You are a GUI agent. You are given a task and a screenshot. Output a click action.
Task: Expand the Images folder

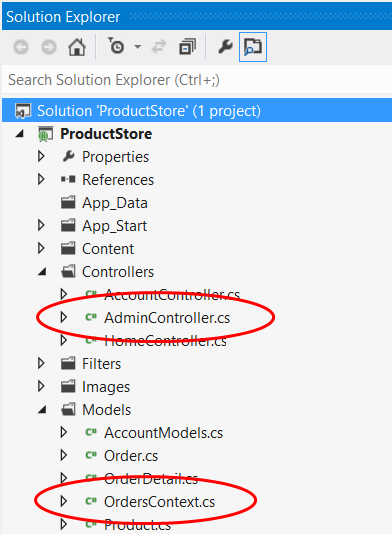click(x=41, y=386)
